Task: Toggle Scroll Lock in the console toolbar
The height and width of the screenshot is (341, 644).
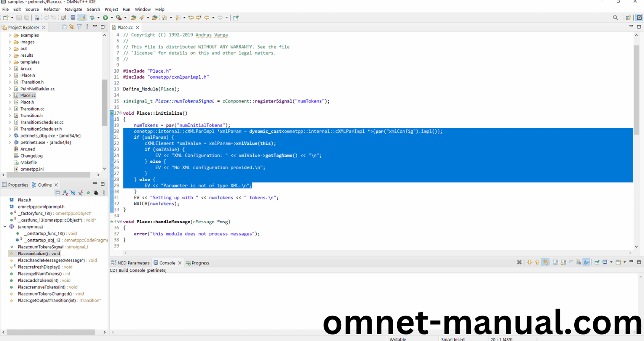Action: pyautogui.click(x=563, y=262)
